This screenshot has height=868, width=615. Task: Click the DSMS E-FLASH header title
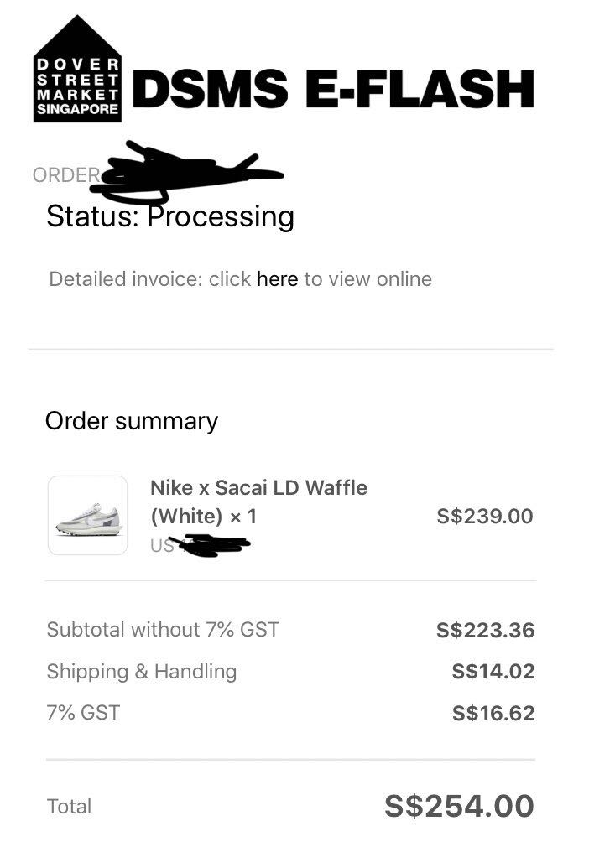[x=333, y=89]
